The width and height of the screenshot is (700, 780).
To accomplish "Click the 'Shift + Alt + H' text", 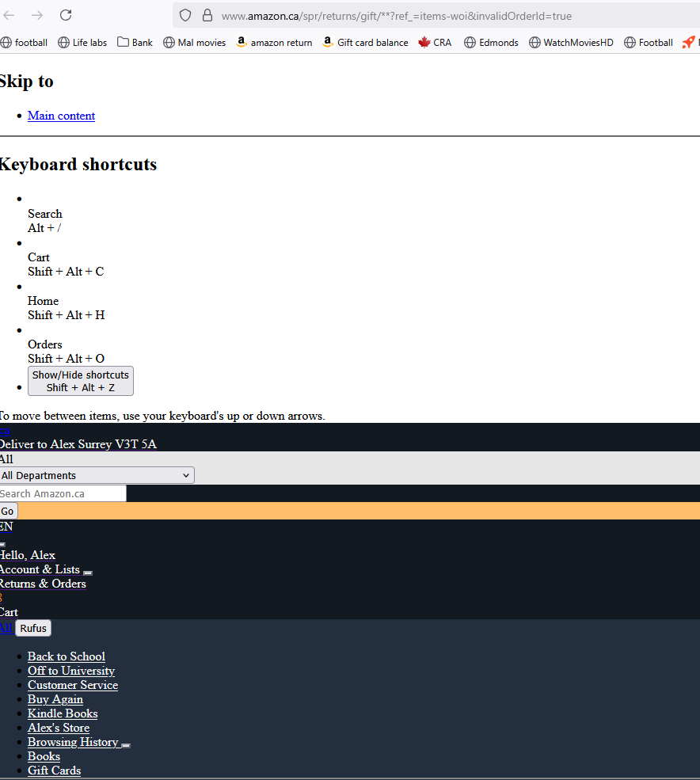I will click(67, 315).
